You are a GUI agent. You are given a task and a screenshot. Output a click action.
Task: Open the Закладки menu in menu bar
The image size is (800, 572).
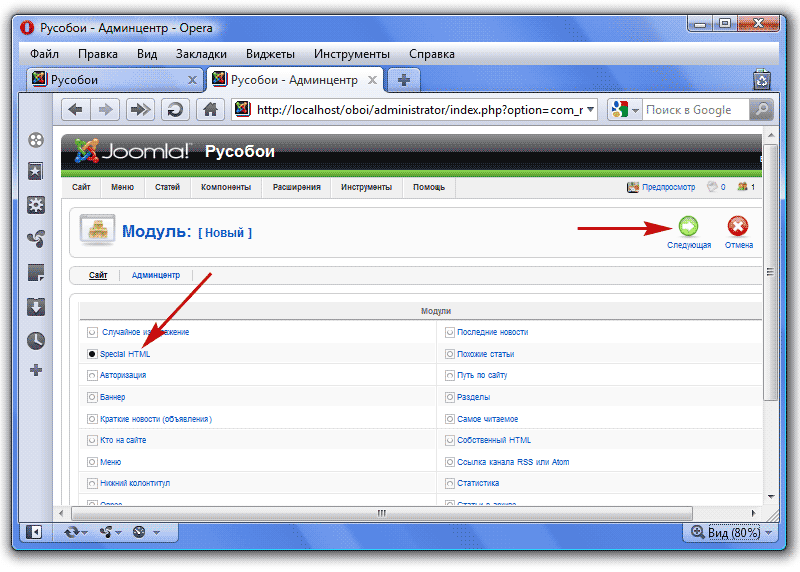pyautogui.click(x=201, y=54)
